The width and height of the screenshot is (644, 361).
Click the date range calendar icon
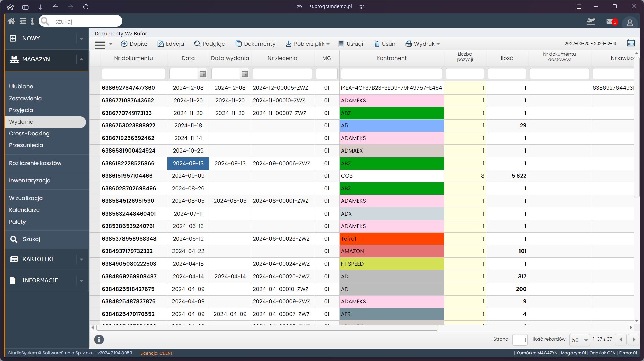[x=631, y=43]
